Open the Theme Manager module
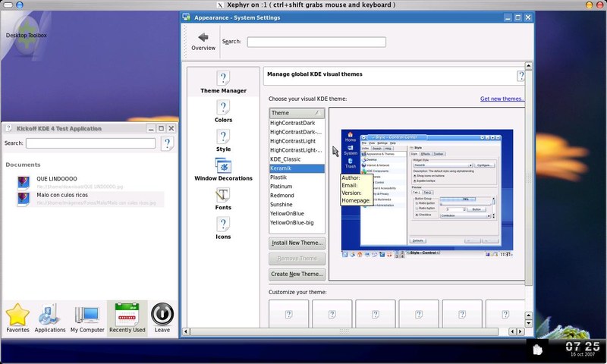Screen dimensions: 607x364 (223, 82)
